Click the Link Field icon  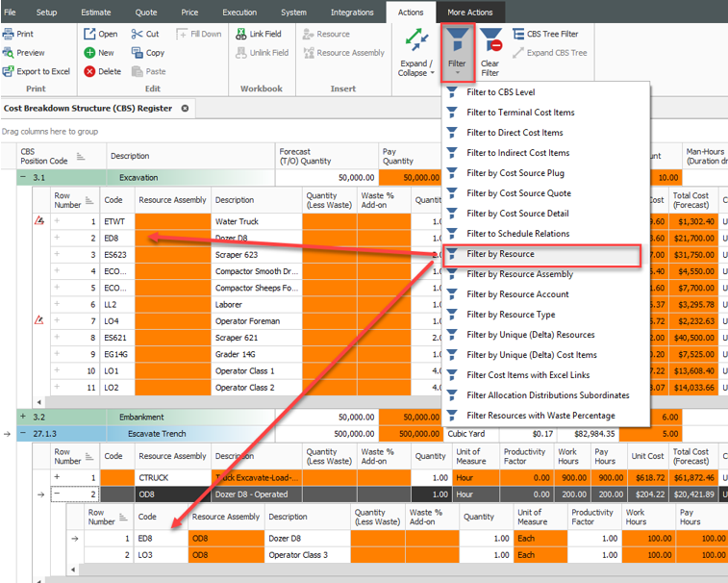(x=240, y=34)
